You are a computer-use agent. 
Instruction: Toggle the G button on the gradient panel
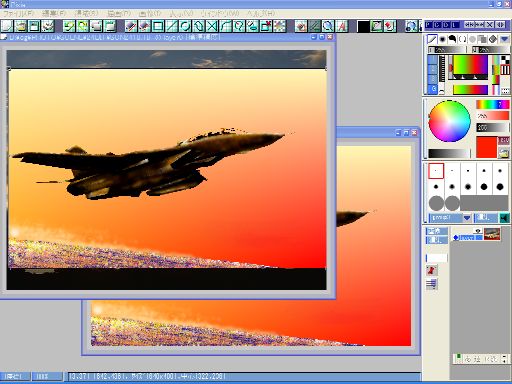click(x=433, y=89)
